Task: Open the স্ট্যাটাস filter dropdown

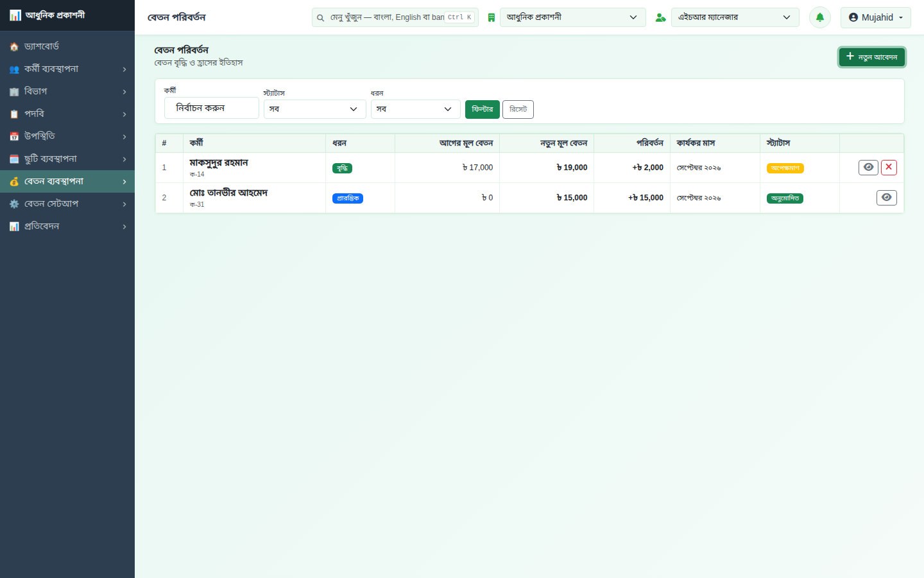Action: [314, 109]
